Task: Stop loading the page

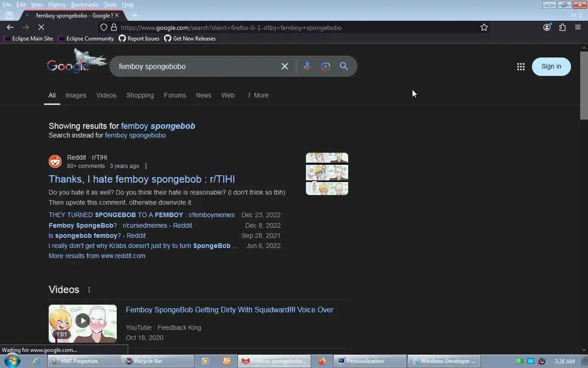Action: pos(41,28)
